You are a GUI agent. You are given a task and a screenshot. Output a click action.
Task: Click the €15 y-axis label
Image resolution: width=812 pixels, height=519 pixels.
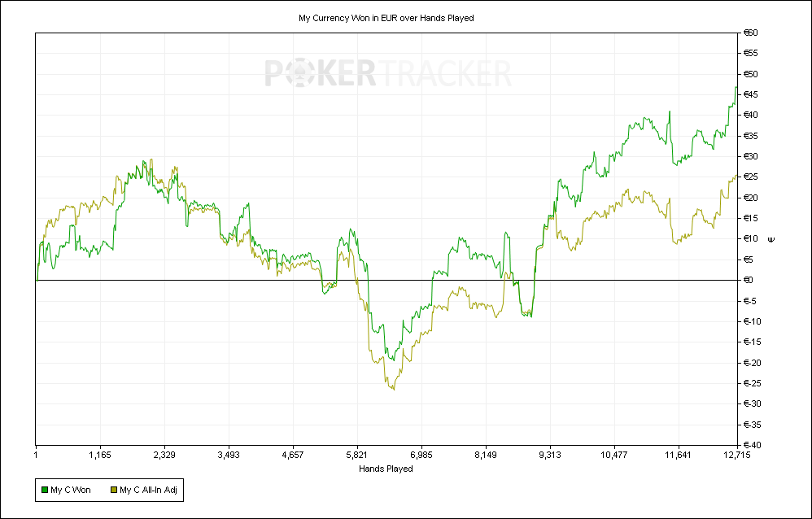coord(750,218)
